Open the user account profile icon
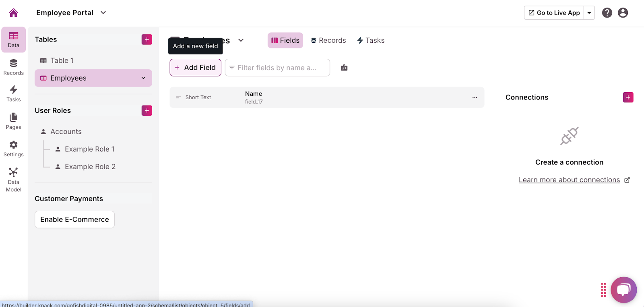 623,13
